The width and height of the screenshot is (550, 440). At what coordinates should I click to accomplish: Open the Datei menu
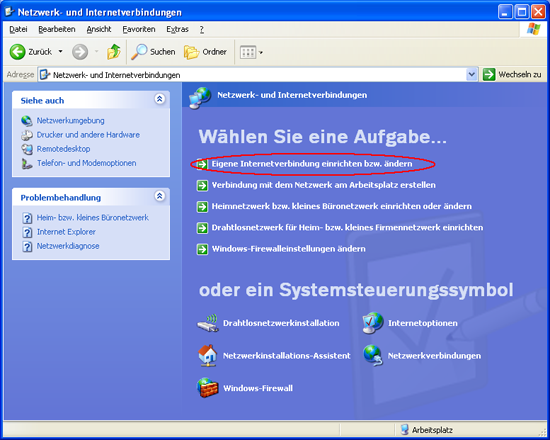click(x=18, y=29)
